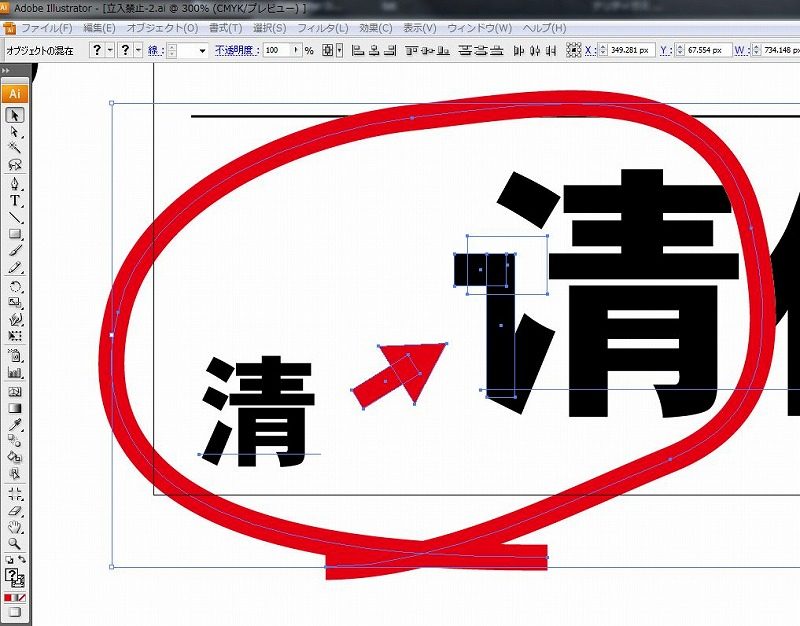
Task: Select the Type tool
Action: pyautogui.click(x=15, y=201)
